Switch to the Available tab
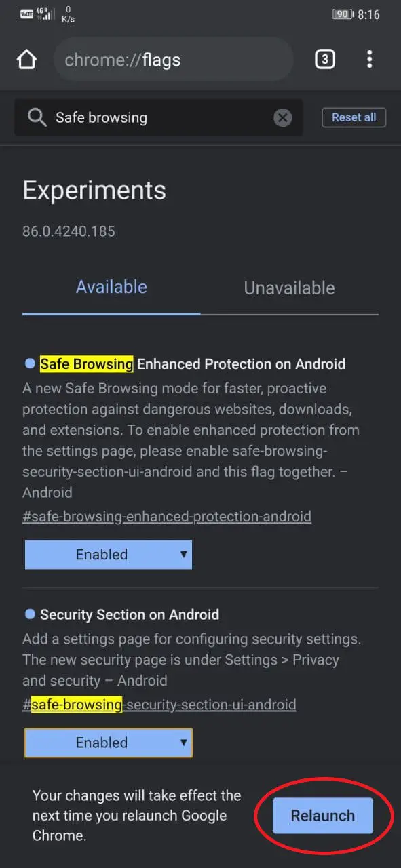401x868 pixels. tap(111, 288)
